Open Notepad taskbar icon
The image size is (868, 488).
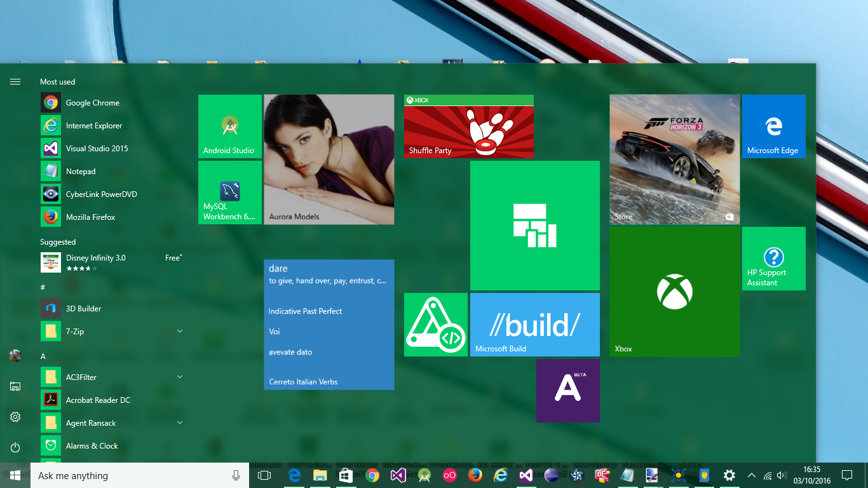(627, 475)
